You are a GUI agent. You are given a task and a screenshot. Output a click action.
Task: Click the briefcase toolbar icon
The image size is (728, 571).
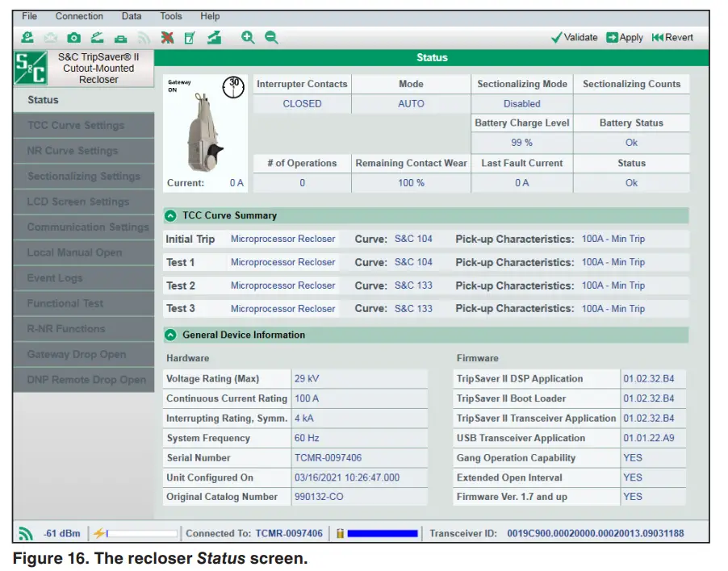120,37
